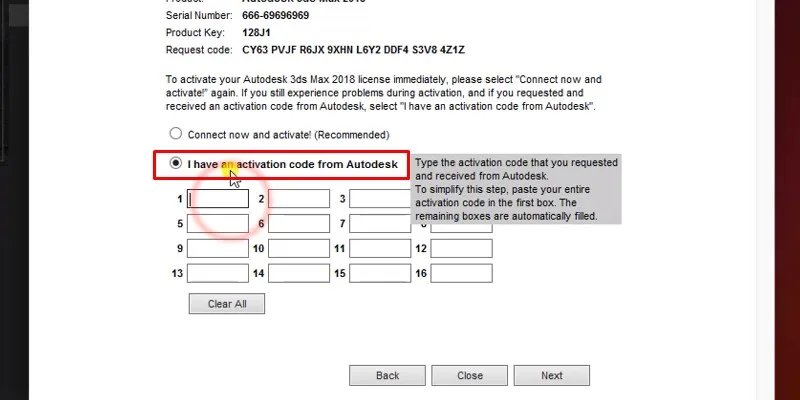Click activation code field 2

coord(299,199)
